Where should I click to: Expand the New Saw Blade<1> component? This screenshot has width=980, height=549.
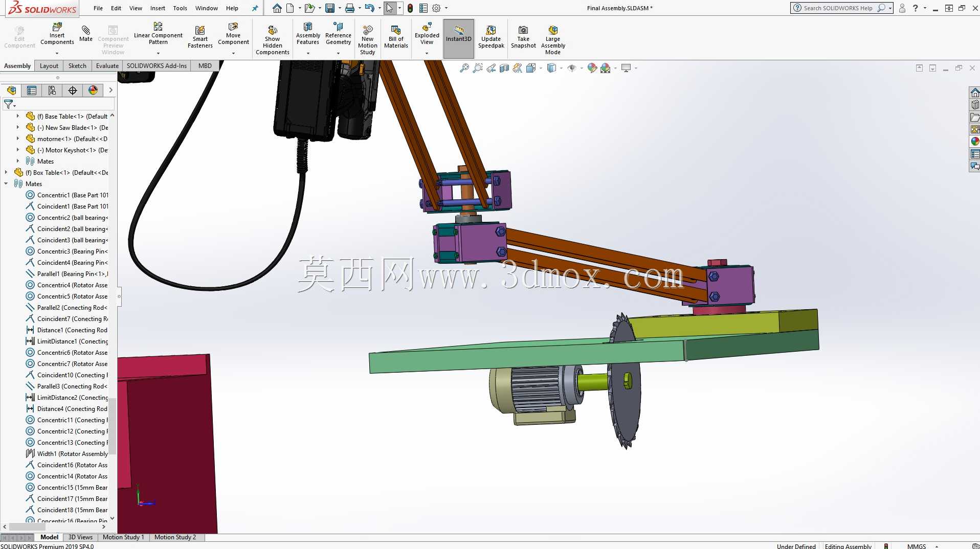(18, 128)
